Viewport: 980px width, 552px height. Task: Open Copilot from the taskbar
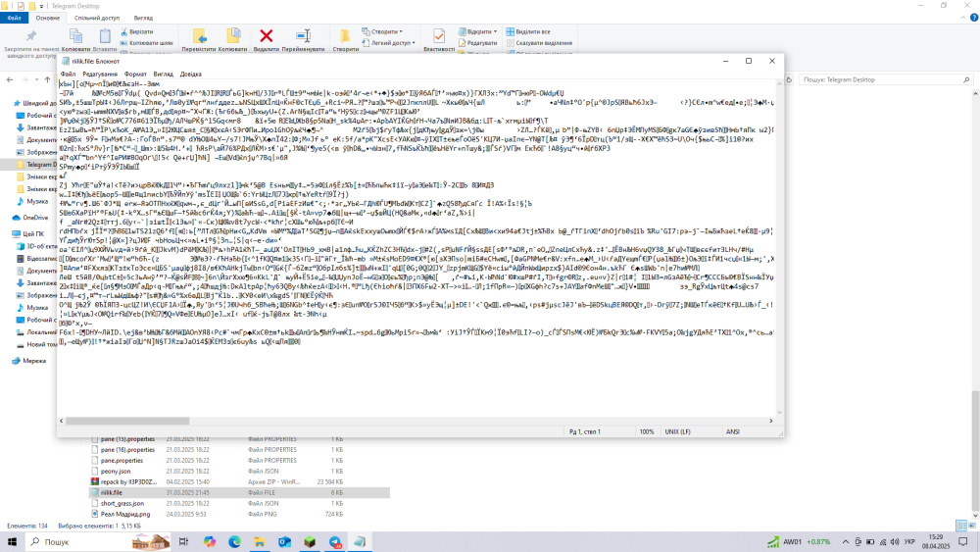click(x=210, y=541)
